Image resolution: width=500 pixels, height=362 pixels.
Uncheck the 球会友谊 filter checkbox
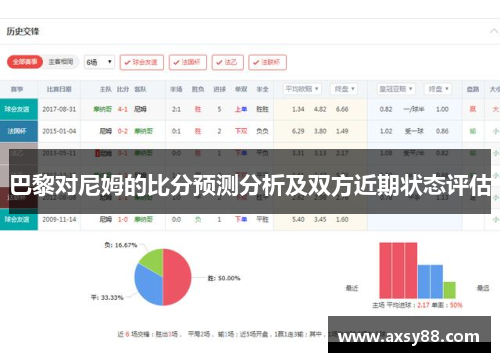(142, 62)
